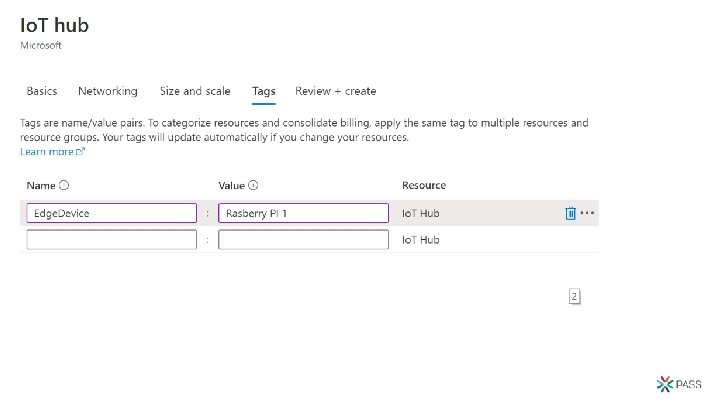Click the info icon beside Name
720x405 pixels.
64,186
